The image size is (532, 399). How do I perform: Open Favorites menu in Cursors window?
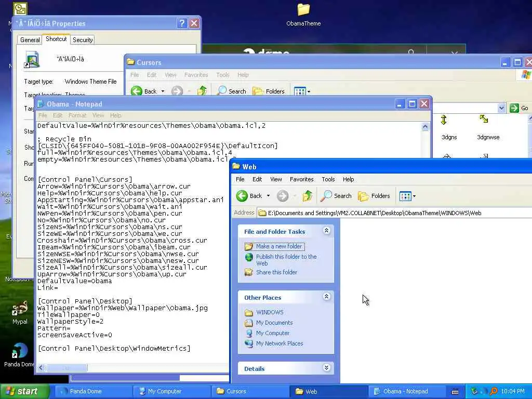pyautogui.click(x=196, y=75)
